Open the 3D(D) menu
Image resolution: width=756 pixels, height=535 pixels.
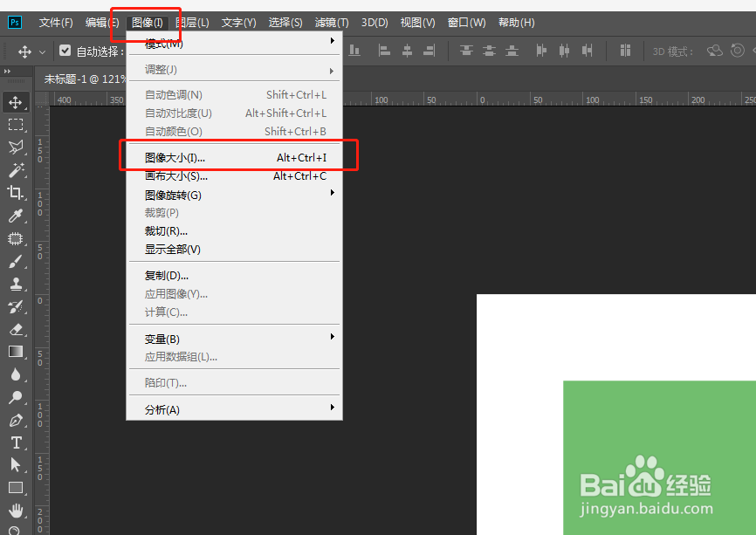tap(375, 23)
